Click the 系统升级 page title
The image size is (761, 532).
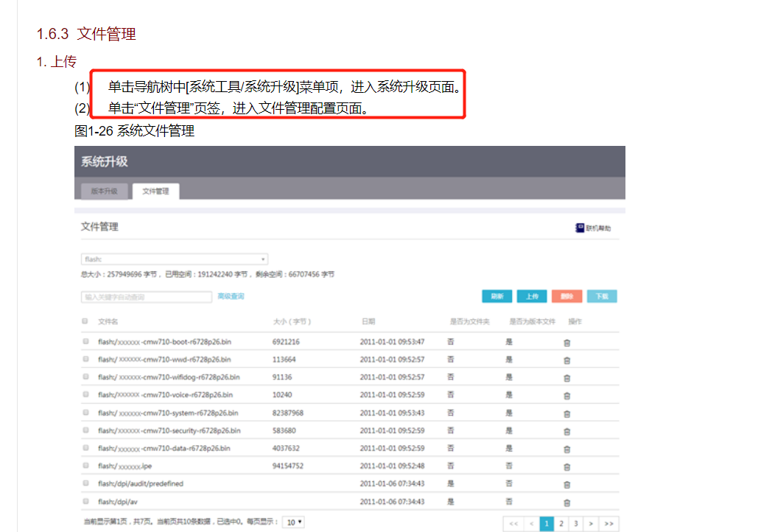(105, 161)
